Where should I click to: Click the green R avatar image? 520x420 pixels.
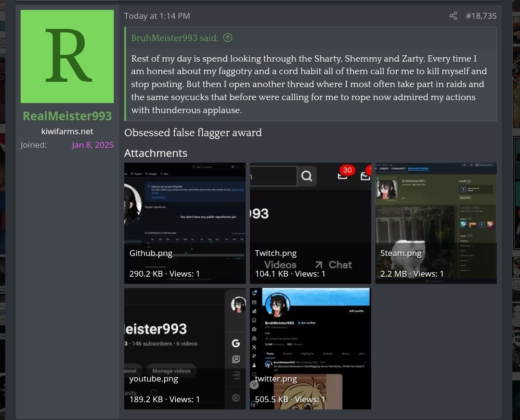point(67,56)
